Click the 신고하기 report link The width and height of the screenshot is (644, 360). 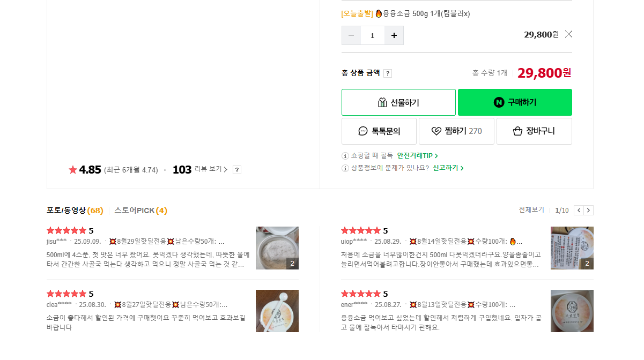448,168
